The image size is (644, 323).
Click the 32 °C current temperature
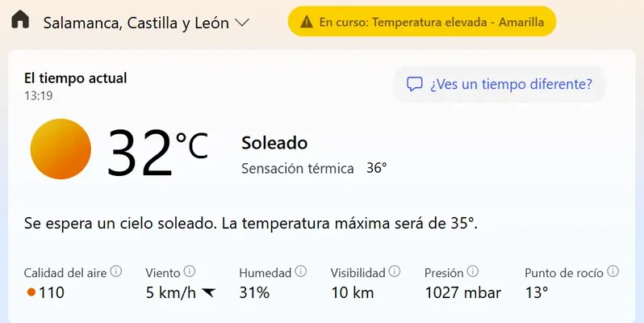coord(157,152)
